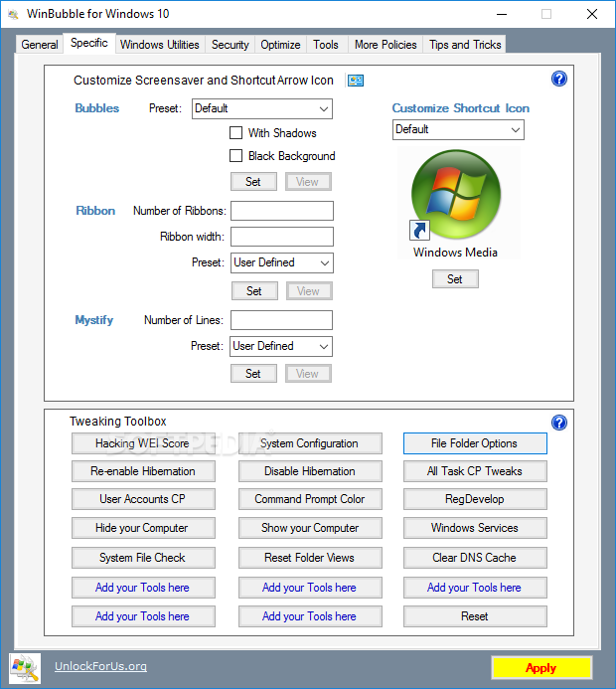Screen dimensions: 616x689
Task: Expand the Ribbon Preset dropdown
Action: 282,262
